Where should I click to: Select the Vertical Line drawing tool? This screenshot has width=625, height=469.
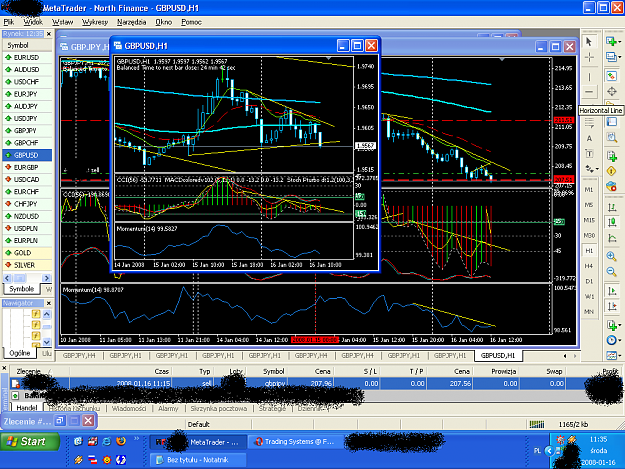[x=589, y=77]
